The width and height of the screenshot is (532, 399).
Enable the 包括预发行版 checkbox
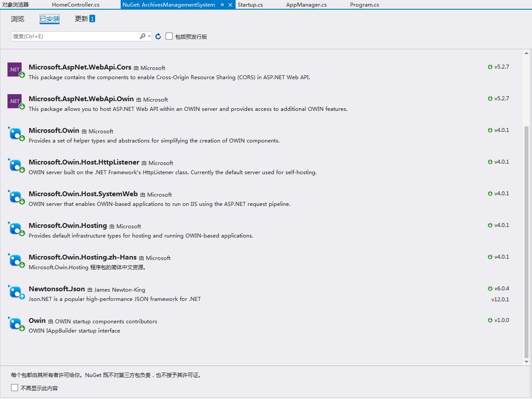[x=169, y=37]
